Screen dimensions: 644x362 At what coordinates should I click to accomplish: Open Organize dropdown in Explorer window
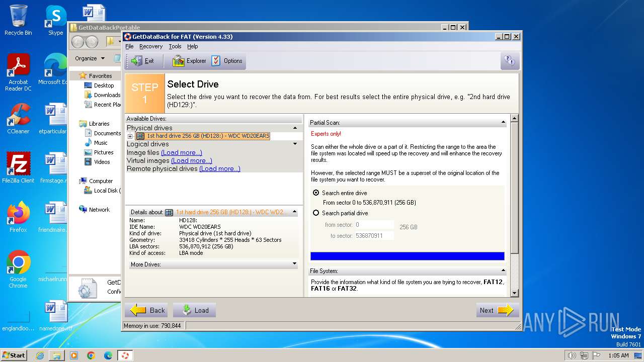pyautogui.click(x=90, y=58)
